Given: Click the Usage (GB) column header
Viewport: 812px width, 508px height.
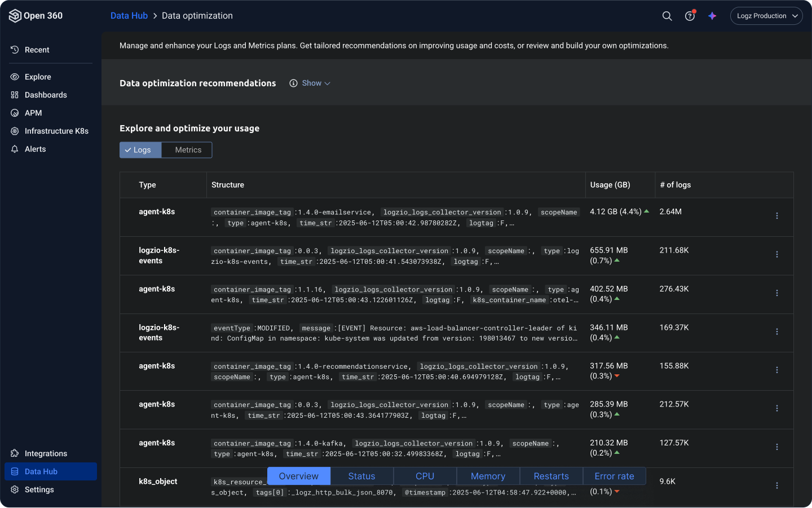Looking at the screenshot, I should click(610, 185).
